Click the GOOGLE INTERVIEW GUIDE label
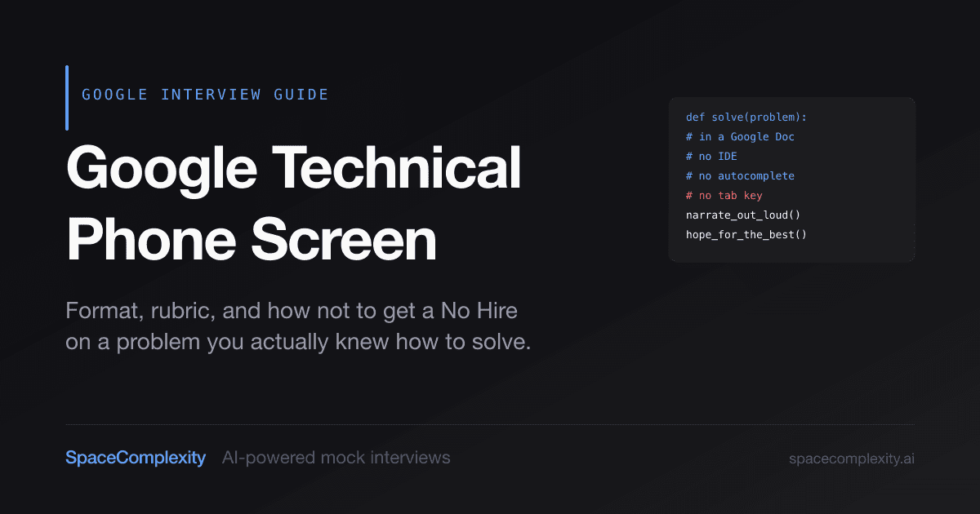Screen dimensions: 980x514 click(x=205, y=95)
